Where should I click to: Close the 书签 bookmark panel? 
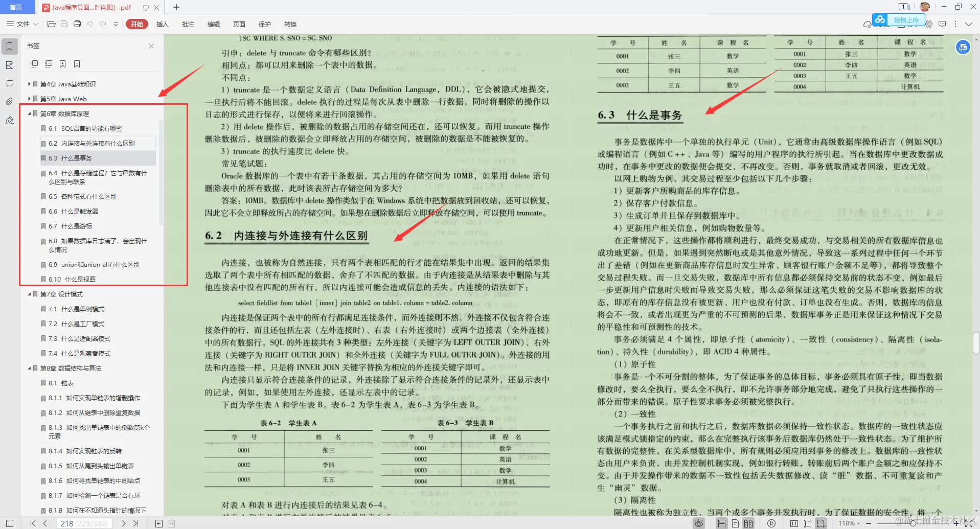151,46
